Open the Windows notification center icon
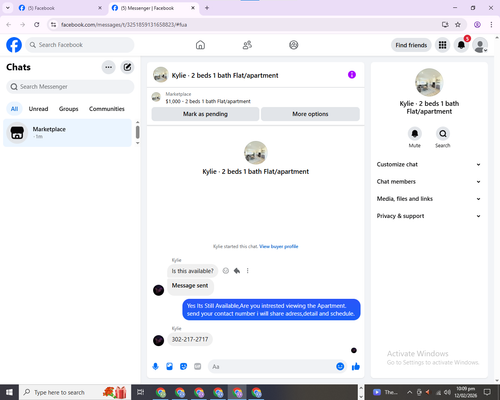This screenshot has height=400, width=500. (x=487, y=392)
